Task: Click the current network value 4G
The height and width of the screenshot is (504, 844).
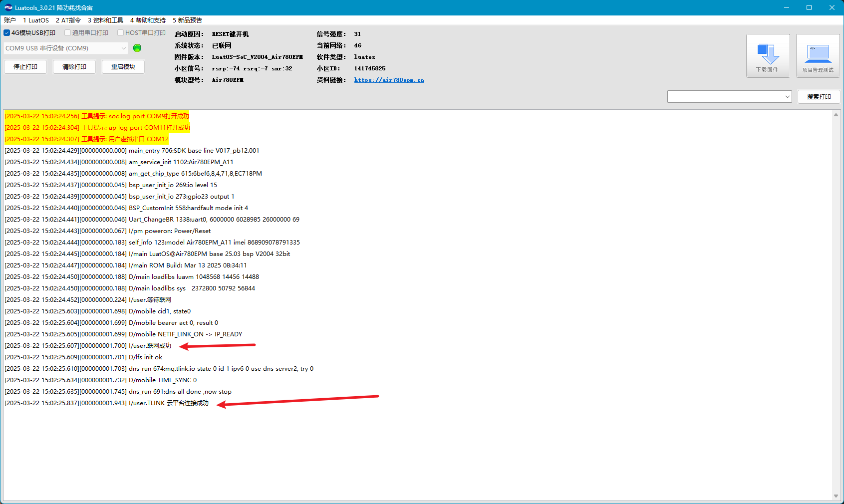Action: click(x=357, y=45)
